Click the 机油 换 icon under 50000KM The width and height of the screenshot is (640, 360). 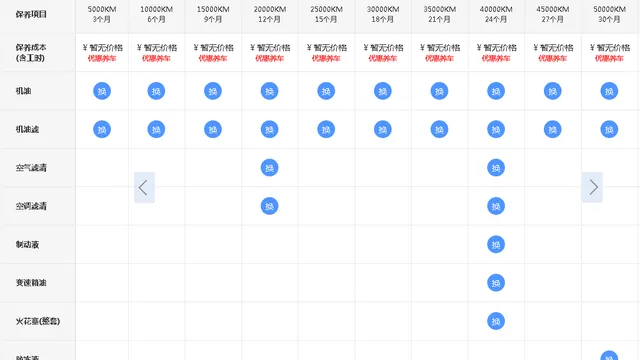pyautogui.click(x=609, y=91)
